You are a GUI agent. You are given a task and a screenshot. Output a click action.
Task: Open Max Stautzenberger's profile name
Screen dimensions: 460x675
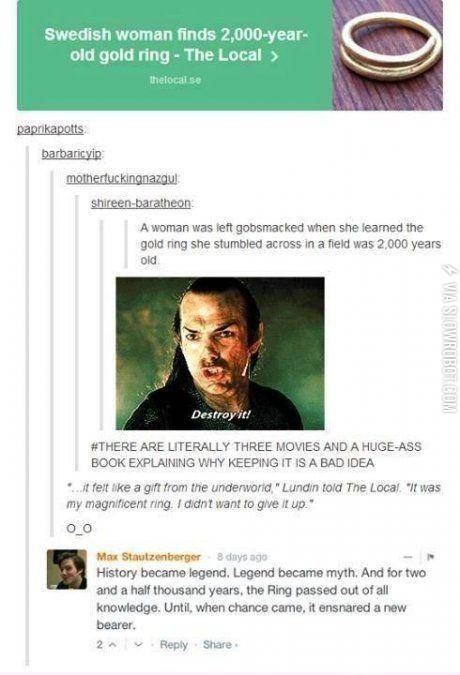click(148, 557)
